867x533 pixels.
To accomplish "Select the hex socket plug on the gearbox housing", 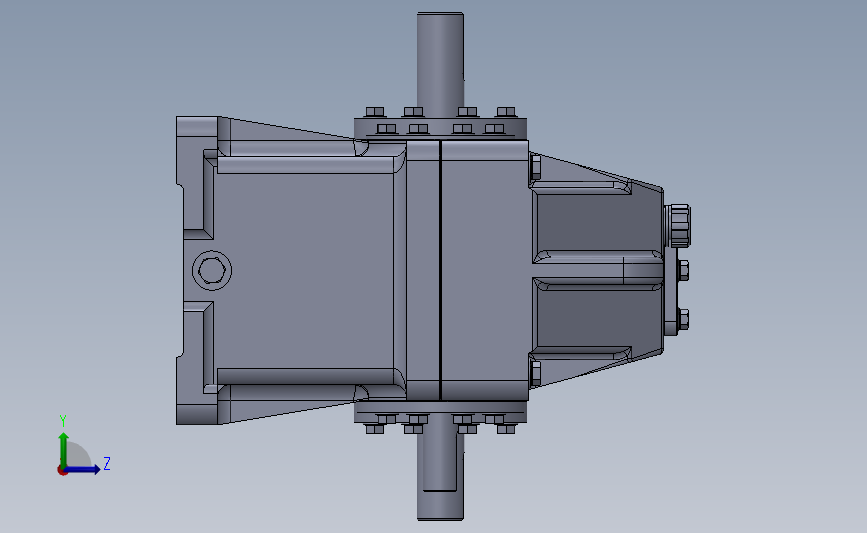I will coord(212,270).
